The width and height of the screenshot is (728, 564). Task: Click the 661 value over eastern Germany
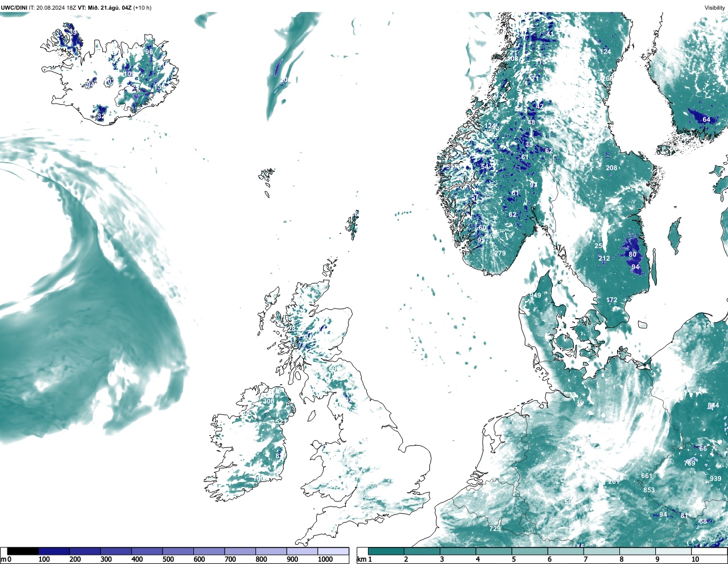tap(647, 476)
